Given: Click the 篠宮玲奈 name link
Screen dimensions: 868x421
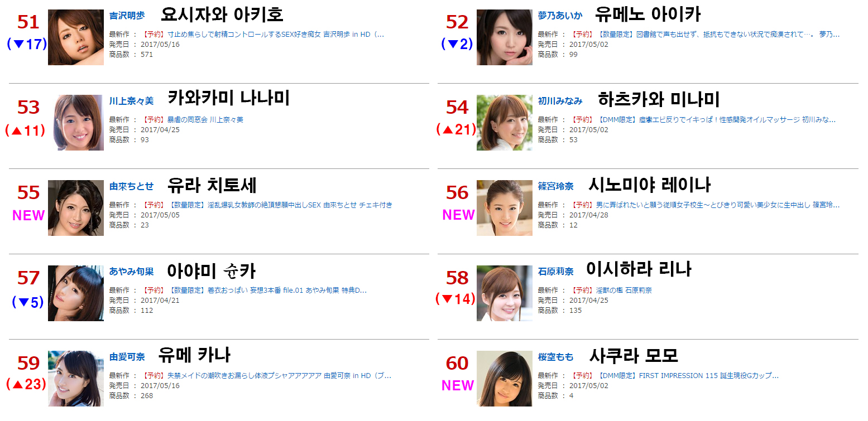Looking at the screenshot, I should point(555,186).
